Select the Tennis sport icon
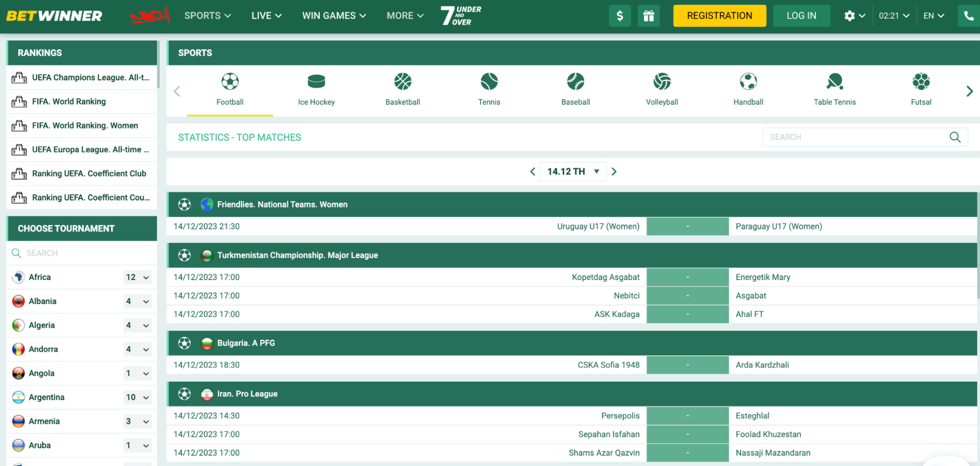 489,81
